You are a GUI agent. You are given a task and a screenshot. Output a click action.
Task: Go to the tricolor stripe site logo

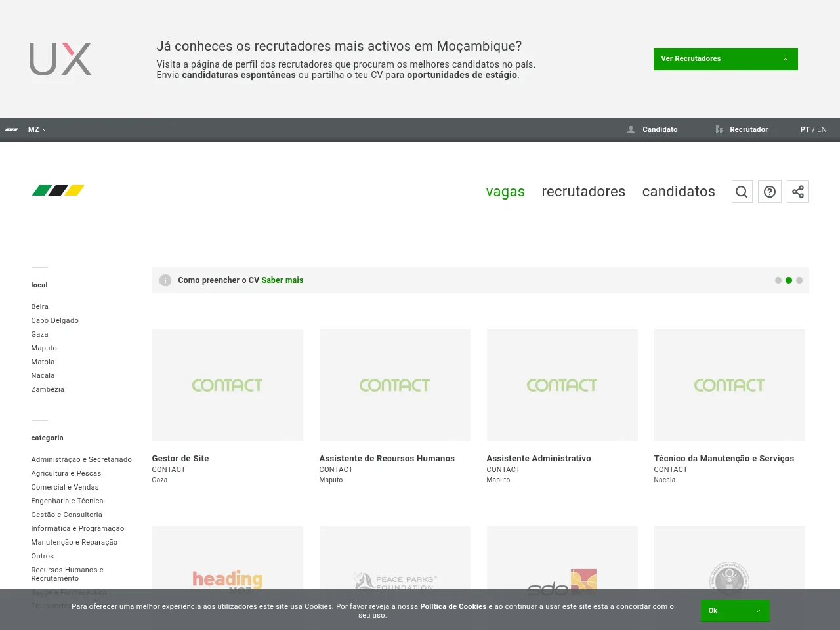click(58, 190)
